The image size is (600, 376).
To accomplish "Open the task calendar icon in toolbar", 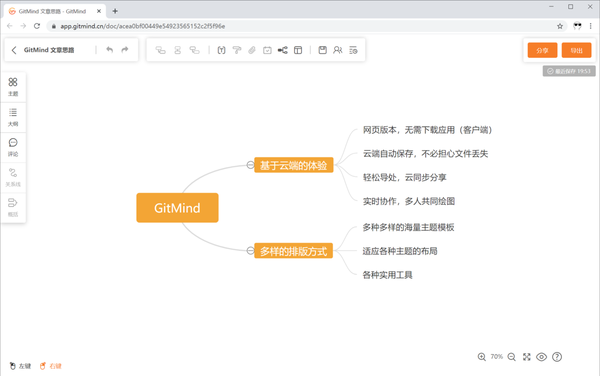I will pyautogui.click(x=267, y=50).
